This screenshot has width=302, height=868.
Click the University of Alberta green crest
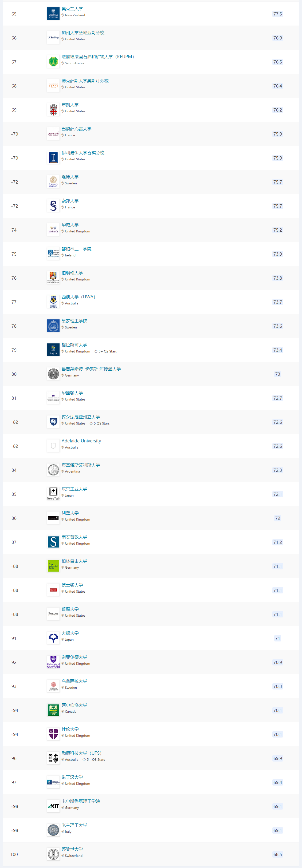(53, 710)
